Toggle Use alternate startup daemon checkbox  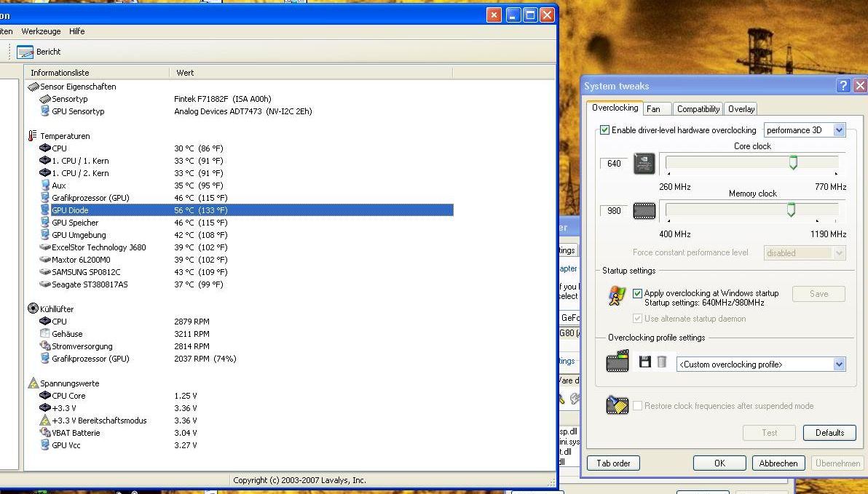[x=637, y=319]
